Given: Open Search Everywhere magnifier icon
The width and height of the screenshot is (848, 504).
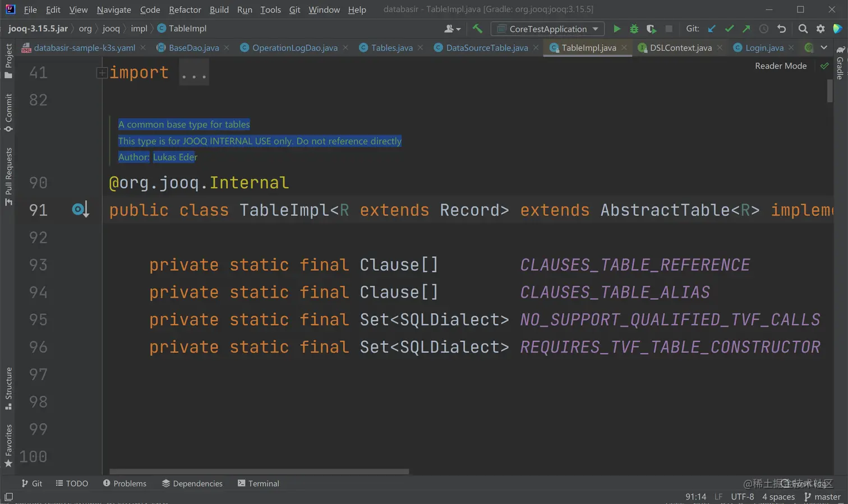Looking at the screenshot, I should [803, 29].
